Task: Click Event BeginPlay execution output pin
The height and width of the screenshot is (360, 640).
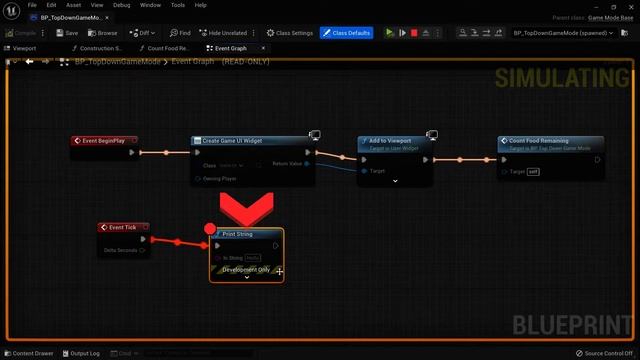Action: point(131,152)
